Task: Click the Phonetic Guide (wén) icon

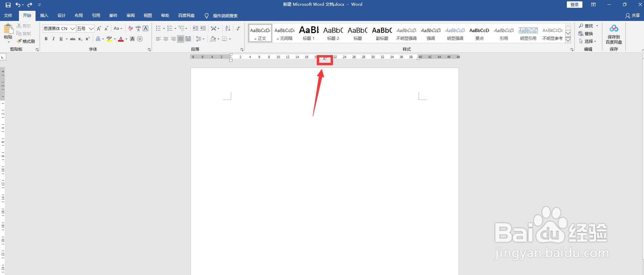Action: [138, 28]
